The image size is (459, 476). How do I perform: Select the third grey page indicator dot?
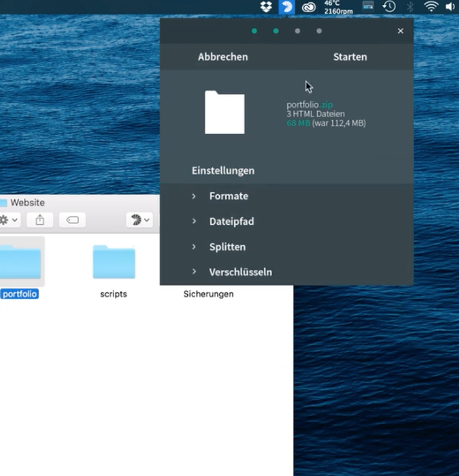pyautogui.click(x=297, y=31)
